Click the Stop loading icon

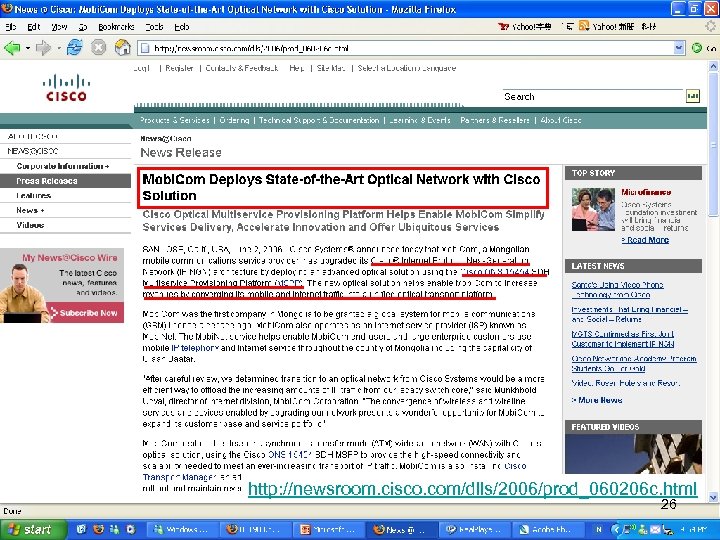98,47
